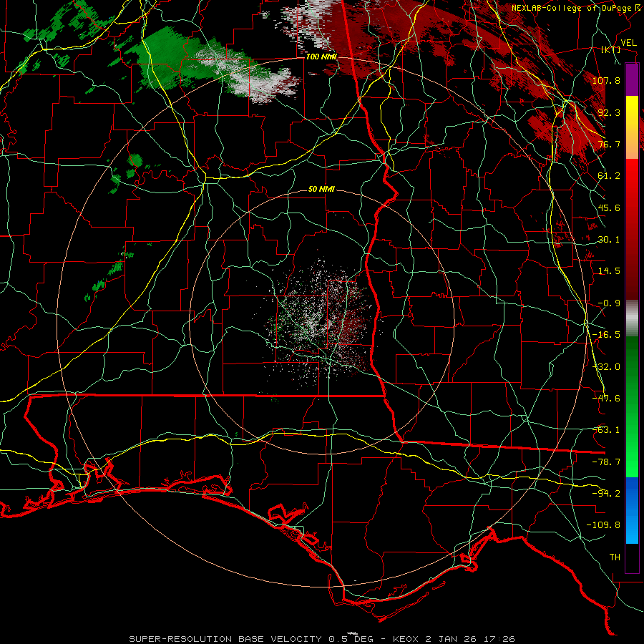Click the -109.8 velocity scale value

point(604,525)
